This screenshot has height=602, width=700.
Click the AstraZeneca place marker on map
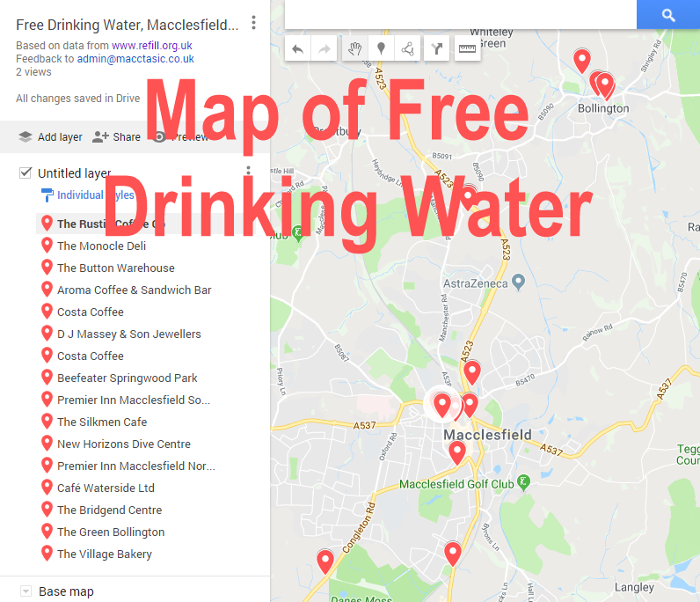tap(518, 282)
